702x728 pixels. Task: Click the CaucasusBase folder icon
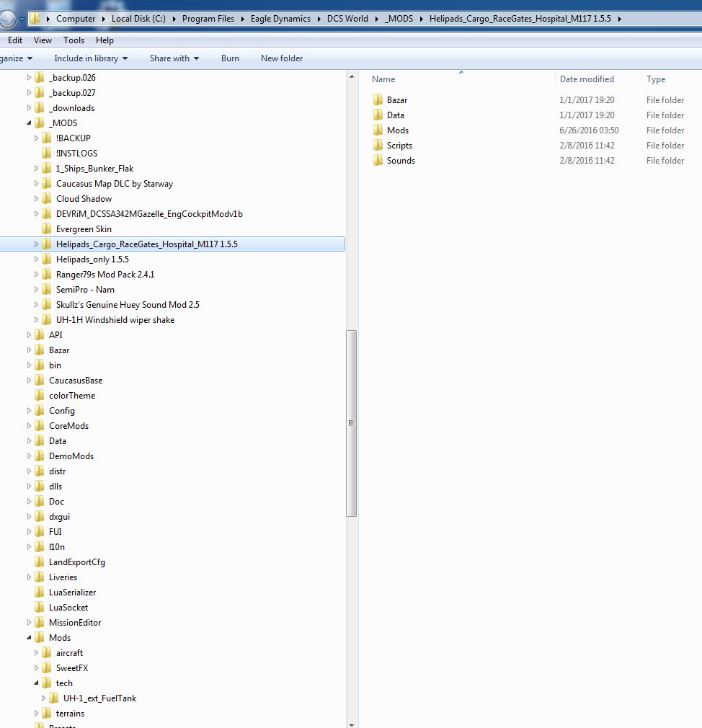[x=40, y=381]
